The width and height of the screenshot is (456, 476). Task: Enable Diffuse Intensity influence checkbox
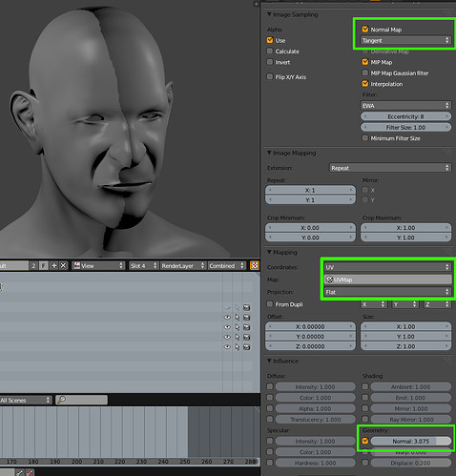270,386
